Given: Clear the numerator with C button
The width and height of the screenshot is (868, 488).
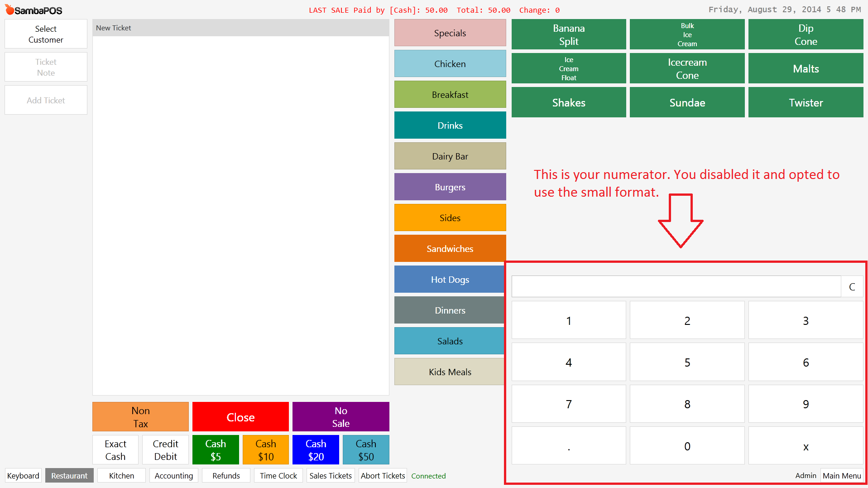Looking at the screenshot, I should pyautogui.click(x=852, y=287).
